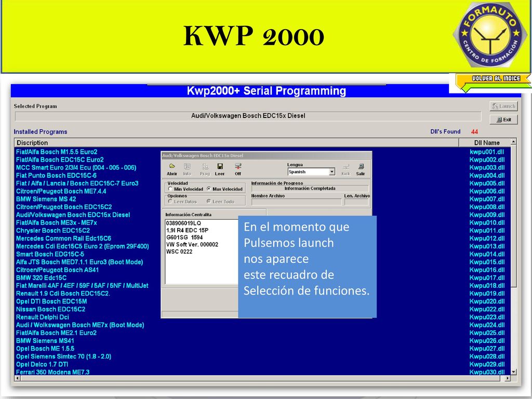532x399 pixels.
Task: Select Alfa JTS Bosch MED7.1.1 Euro3
Action: (x=79, y=262)
